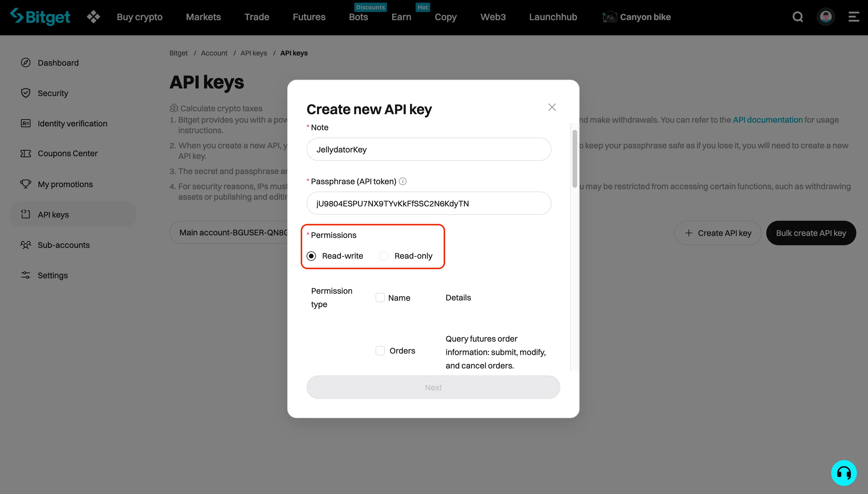Click the Identity verification card icon
Viewport: 868px width, 494px height.
pos(26,123)
